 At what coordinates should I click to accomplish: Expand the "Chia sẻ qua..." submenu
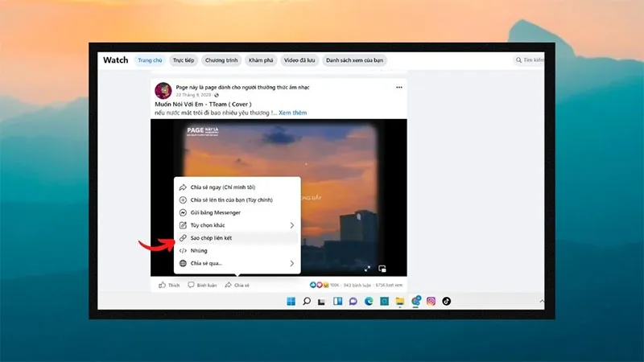pos(237,264)
